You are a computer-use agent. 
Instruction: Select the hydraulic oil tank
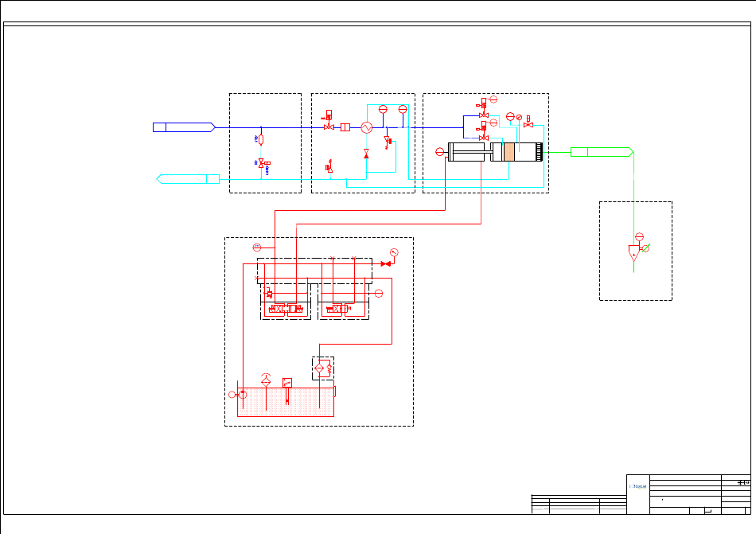point(286,402)
